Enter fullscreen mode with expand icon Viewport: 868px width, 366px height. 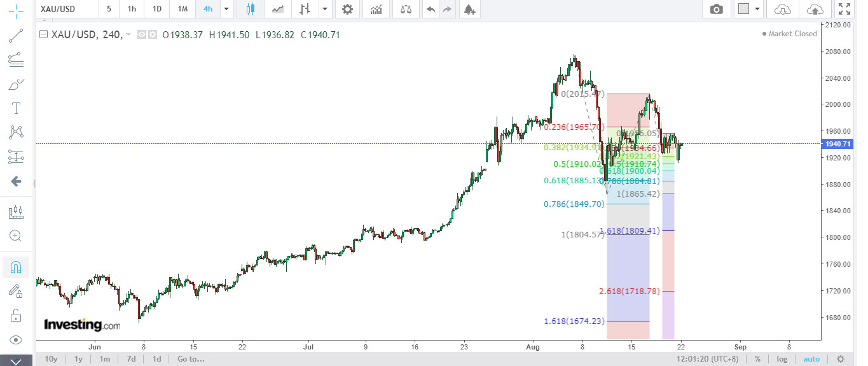click(x=844, y=9)
